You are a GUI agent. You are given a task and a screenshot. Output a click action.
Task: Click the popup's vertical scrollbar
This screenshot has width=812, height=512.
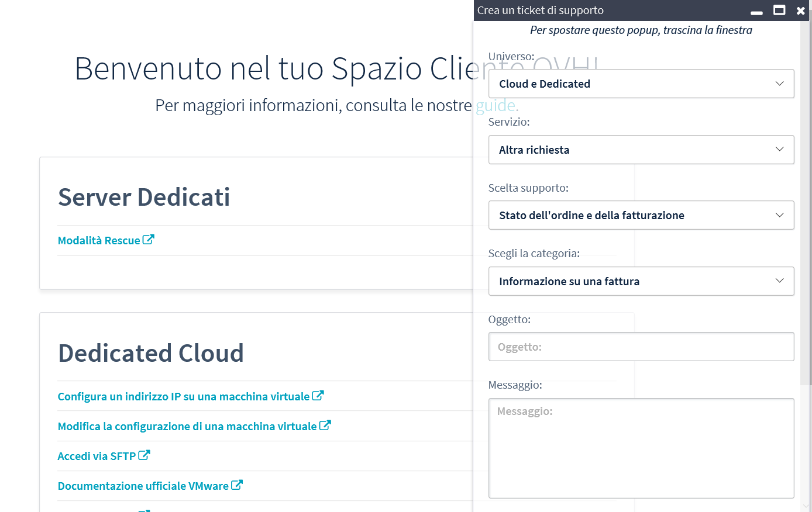(x=806, y=205)
